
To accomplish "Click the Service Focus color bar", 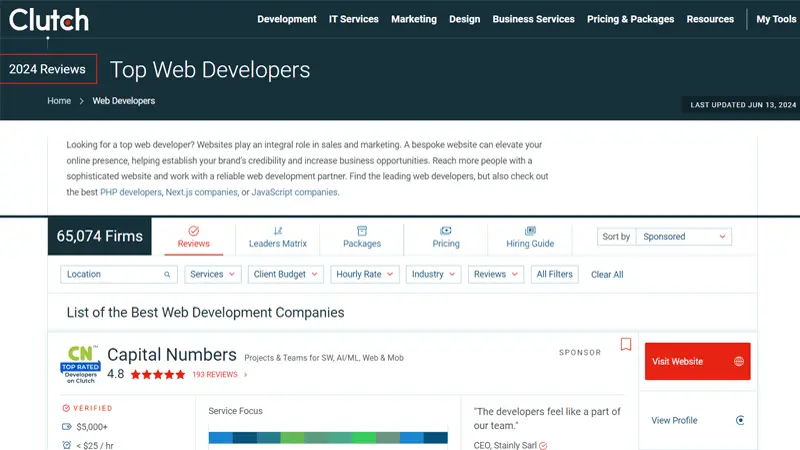I will click(328, 438).
